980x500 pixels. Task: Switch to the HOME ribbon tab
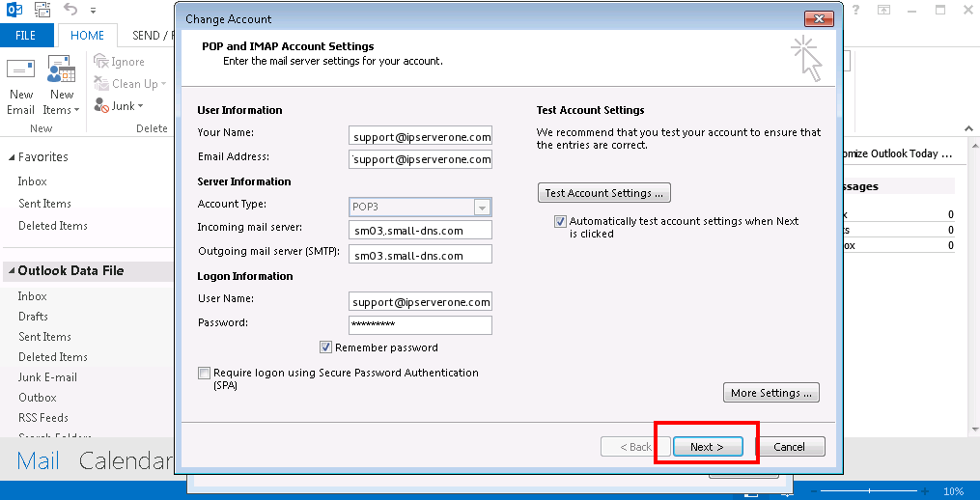click(87, 36)
